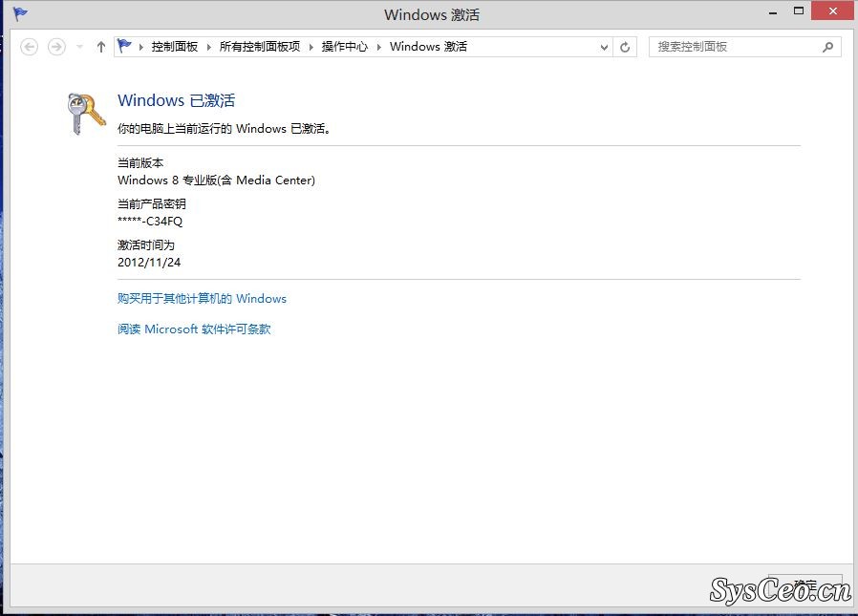Maximize the Windows 激活 window
Viewport: 858px width, 616px height.
coord(799,12)
